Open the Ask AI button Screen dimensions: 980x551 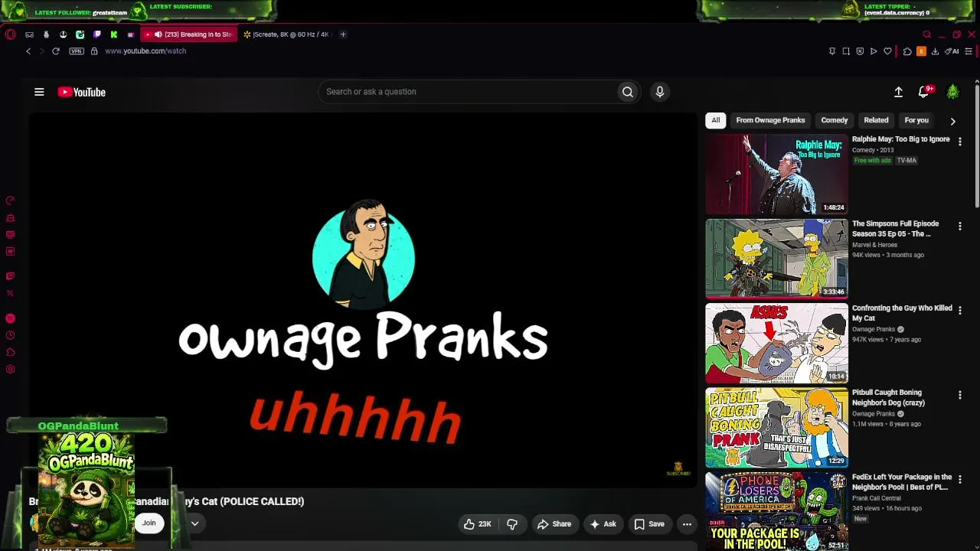(x=603, y=524)
